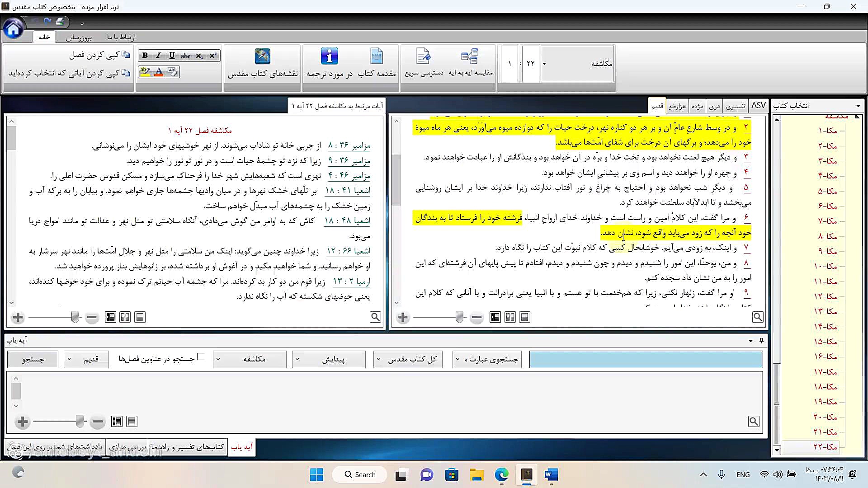Click magnifier icon in cross-references pane
Screen dimensions: 868x488
(375, 317)
